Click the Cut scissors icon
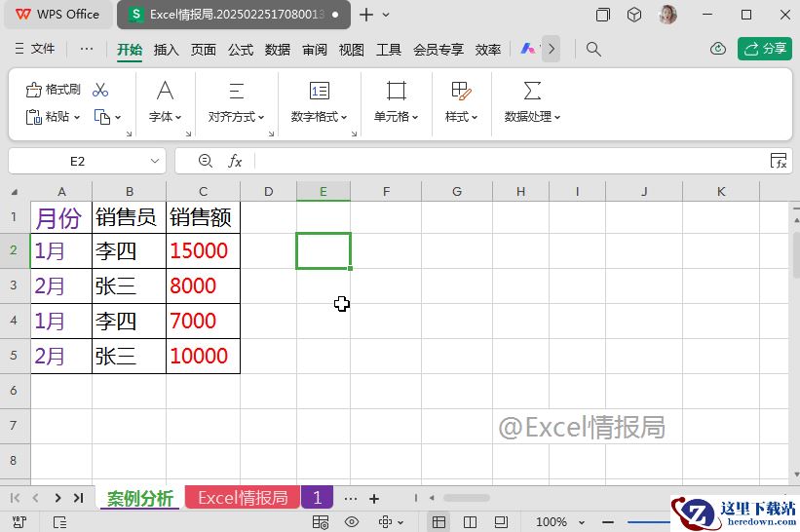The height and width of the screenshot is (532, 800). click(x=100, y=90)
